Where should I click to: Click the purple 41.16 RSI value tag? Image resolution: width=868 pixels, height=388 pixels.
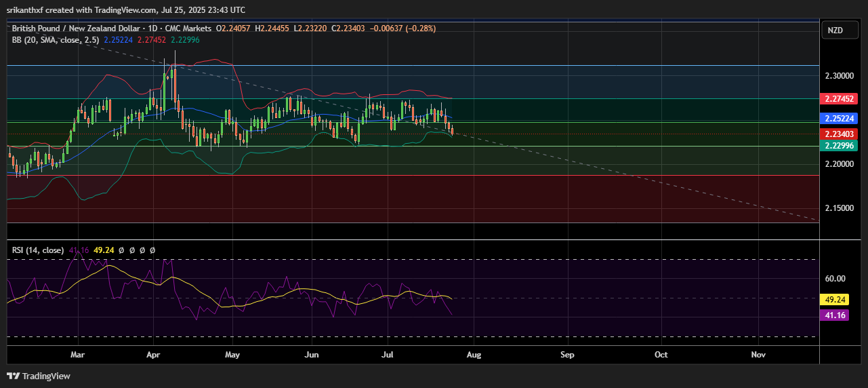pyautogui.click(x=833, y=315)
